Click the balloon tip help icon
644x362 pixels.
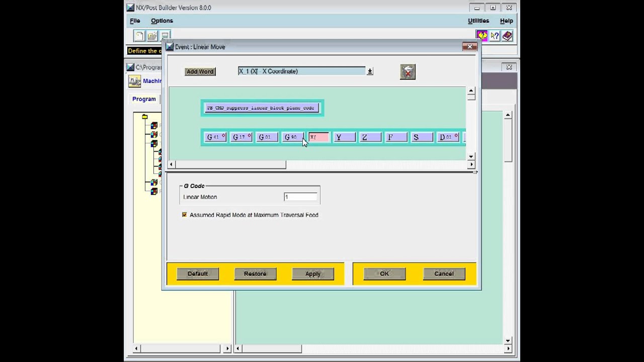click(x=482, y=36)
